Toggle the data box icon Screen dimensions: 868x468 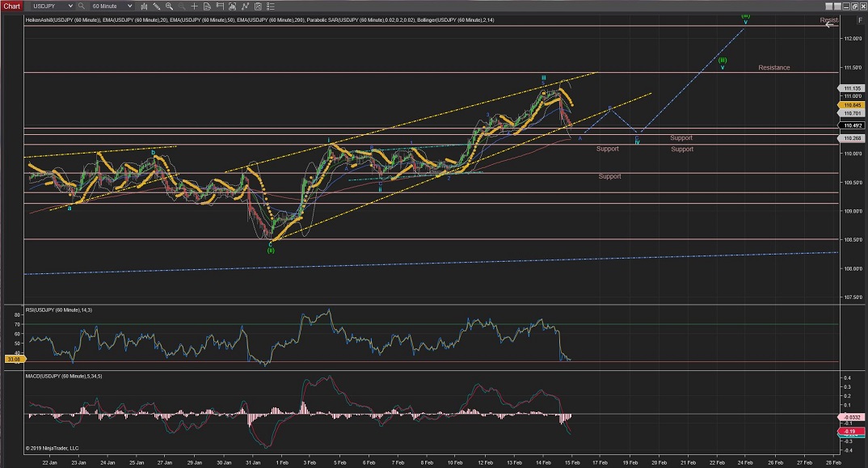pyautogui.click(x=257, y=6)
